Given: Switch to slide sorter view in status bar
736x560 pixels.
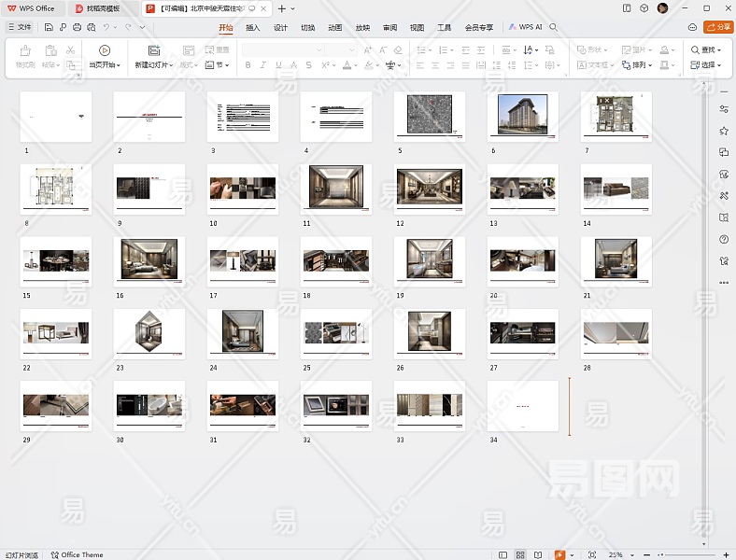Looking at the screenshot, I should 520,554.
